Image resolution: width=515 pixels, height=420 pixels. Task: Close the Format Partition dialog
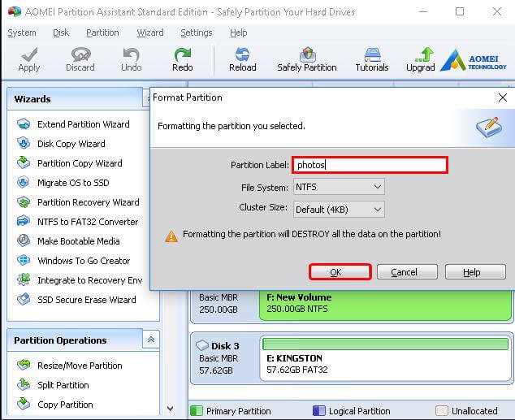coord(503,97)
